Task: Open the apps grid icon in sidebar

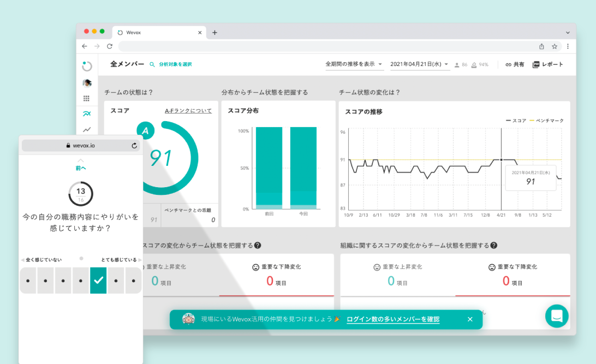Action: 87,99
